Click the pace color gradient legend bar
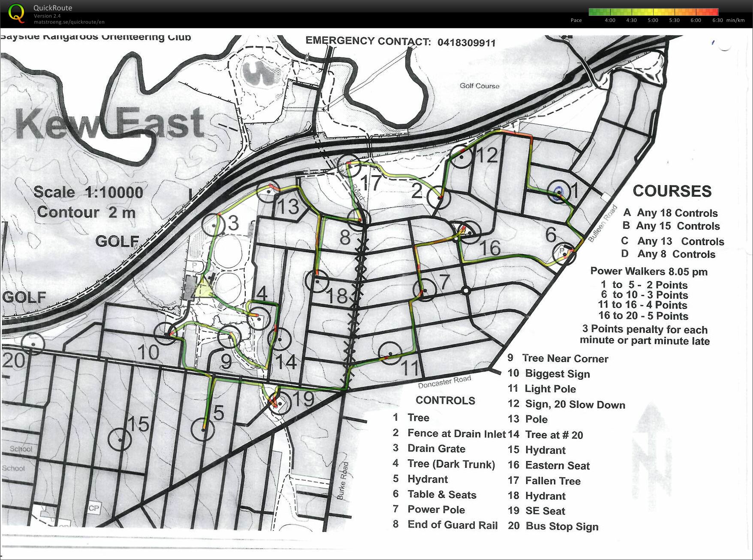Screen dimensions: 753x560 coord(653,12)
